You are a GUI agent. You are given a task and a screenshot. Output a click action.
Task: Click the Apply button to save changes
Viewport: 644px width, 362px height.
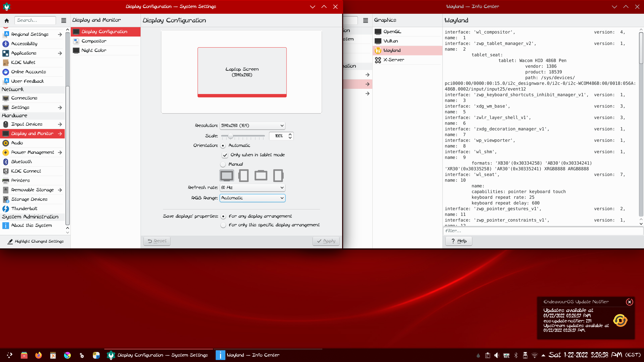tap(326, 241)
